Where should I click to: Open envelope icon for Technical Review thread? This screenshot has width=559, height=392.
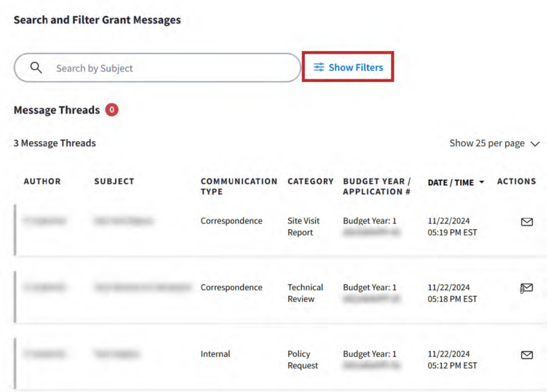[x=526, y=288]
